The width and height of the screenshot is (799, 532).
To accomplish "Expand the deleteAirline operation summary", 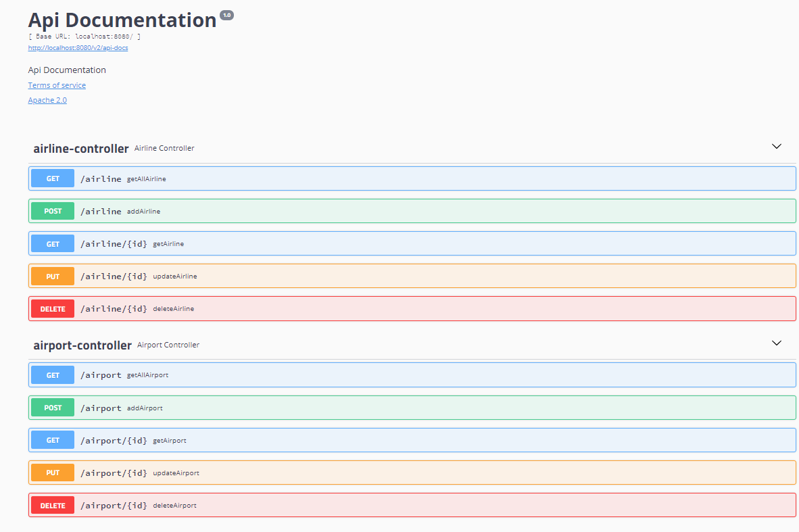I will click(412, 309).
